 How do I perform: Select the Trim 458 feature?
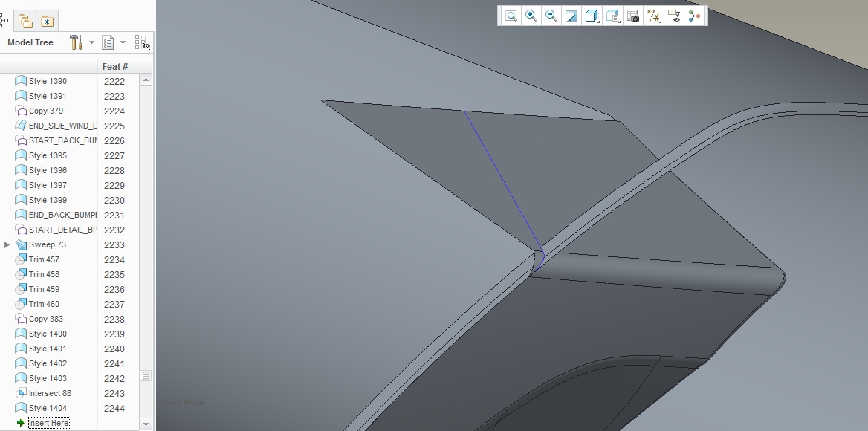coord(44,274)
